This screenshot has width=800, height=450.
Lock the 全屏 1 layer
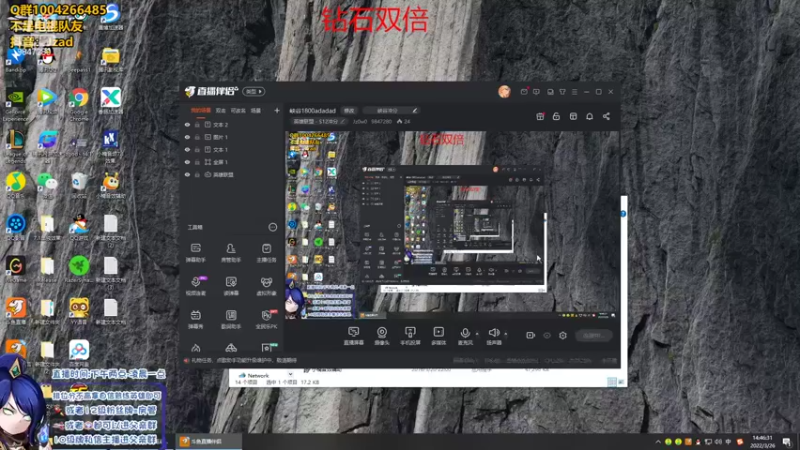tap(197, 162)
